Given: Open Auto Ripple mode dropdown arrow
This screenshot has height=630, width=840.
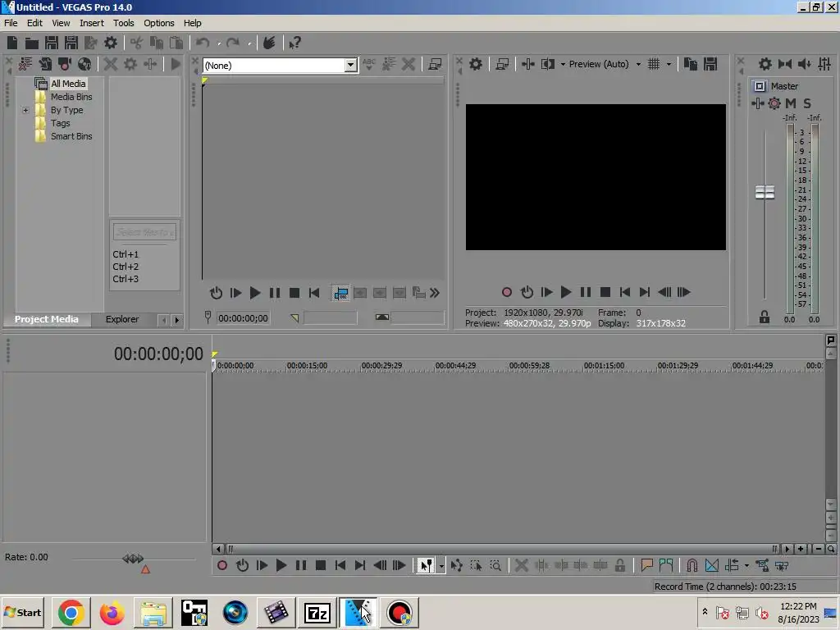Looking at the screenshot, I should [746, 566].
